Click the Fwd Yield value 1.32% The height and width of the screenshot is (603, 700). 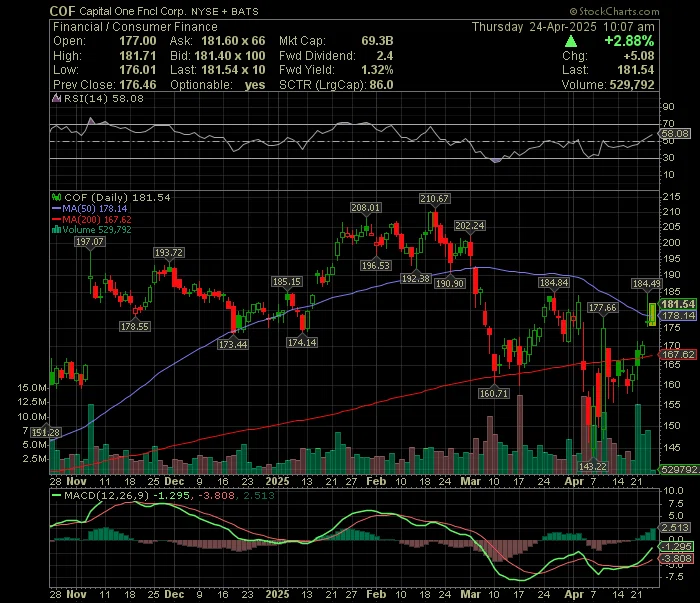(377, 70)
